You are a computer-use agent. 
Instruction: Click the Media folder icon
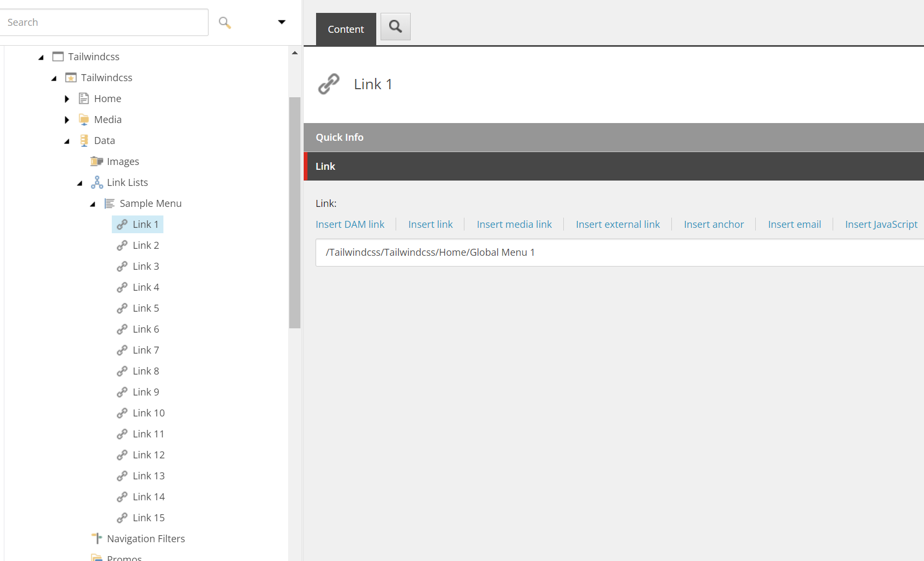[x=84, y=119]
